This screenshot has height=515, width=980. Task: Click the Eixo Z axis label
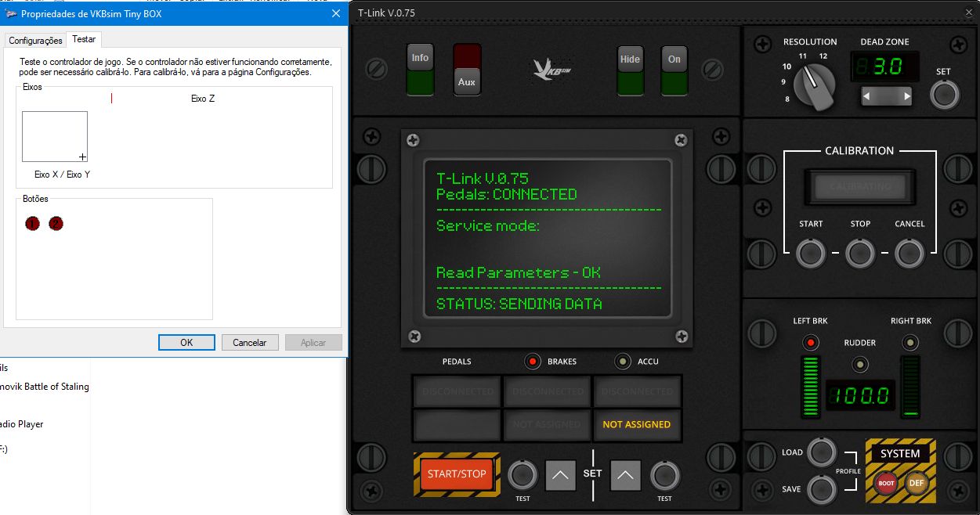coord(203,99)
